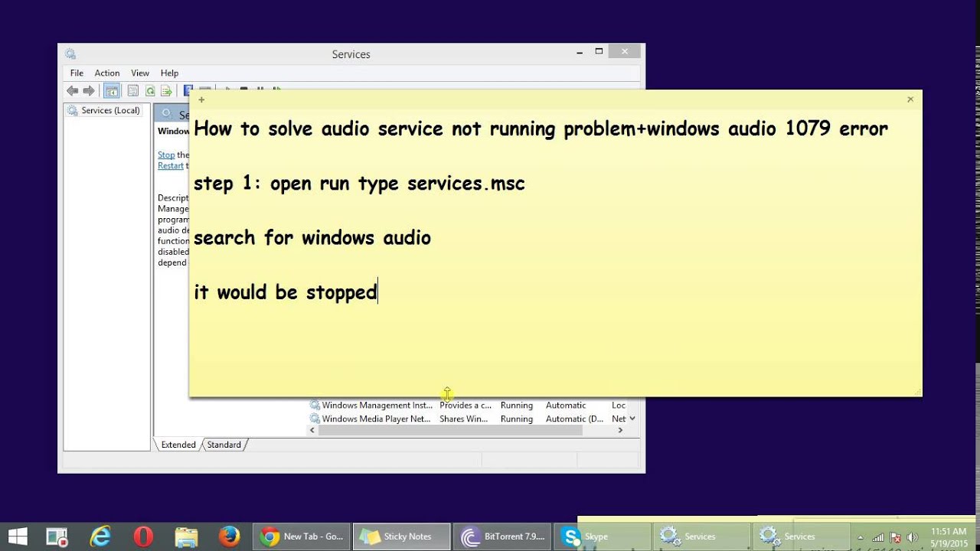Screen dimensions: 980x551
Task: Open the Help menu in Services
Action: pyautogui.click(x=169, y=73)
